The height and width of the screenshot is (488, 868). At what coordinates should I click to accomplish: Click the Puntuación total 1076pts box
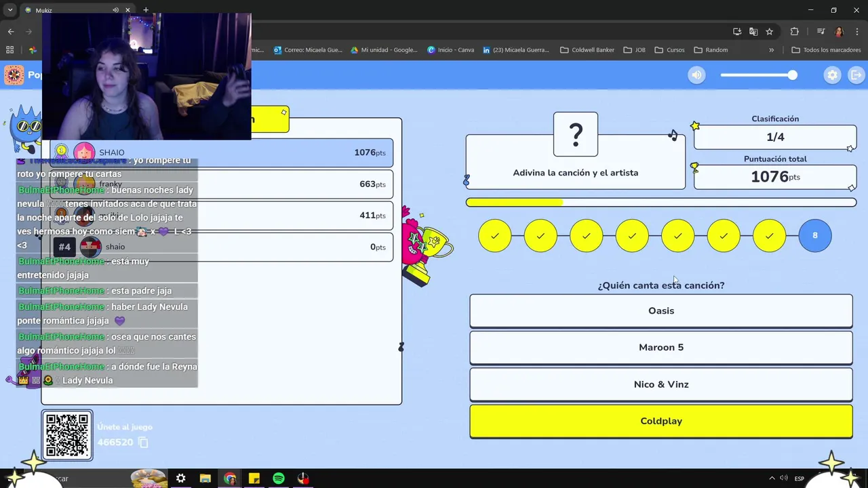(775, 177)
